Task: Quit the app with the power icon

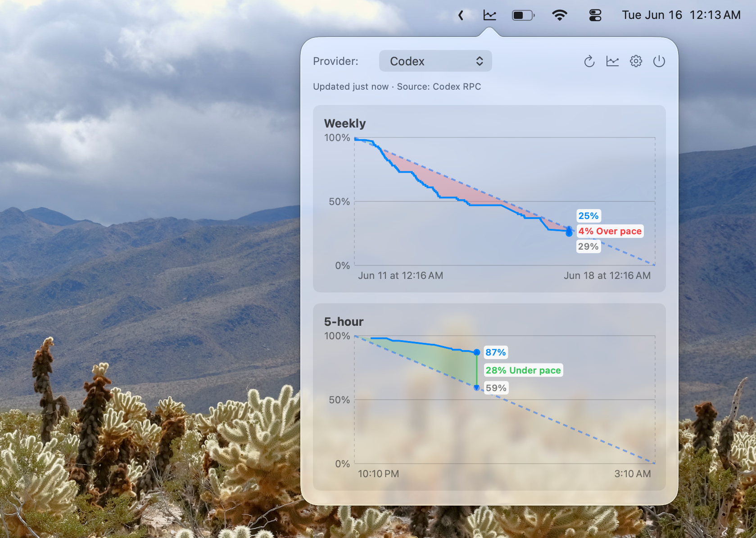Action: click(x=659, y=61)
